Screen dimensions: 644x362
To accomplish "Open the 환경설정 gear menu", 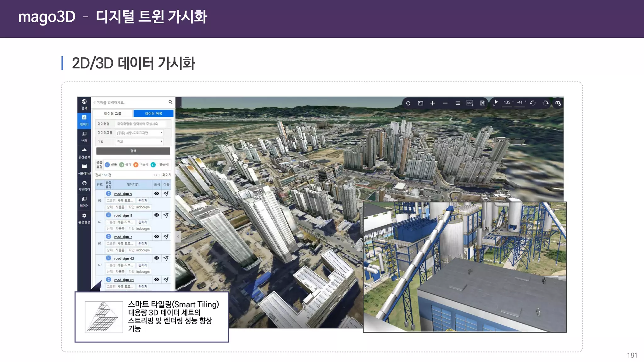I will [84, 218].
